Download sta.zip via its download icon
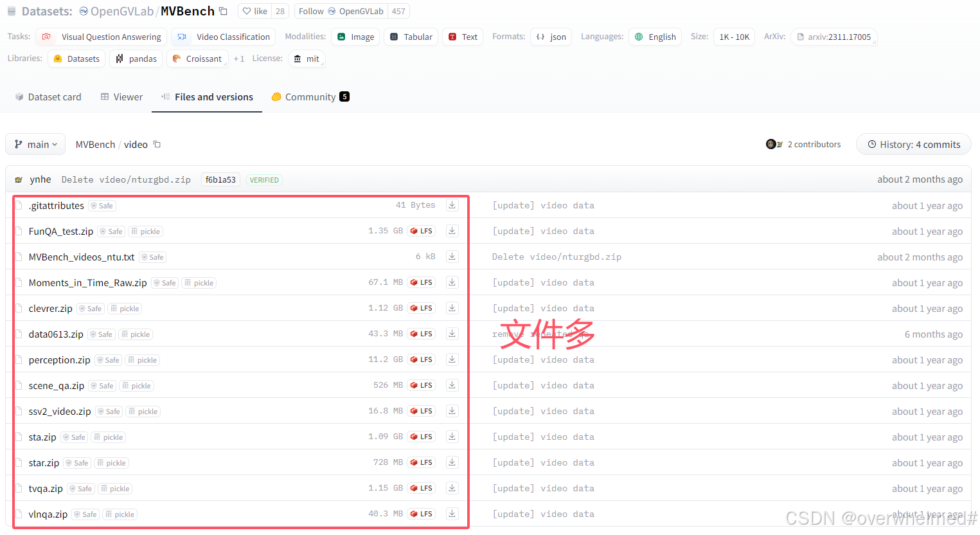The image size is (980, 535). click(x=452, y=437)
